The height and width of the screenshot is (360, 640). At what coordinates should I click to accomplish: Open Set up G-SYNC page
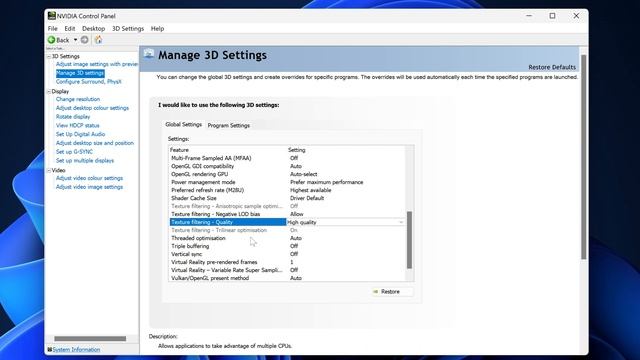(74, 152)
